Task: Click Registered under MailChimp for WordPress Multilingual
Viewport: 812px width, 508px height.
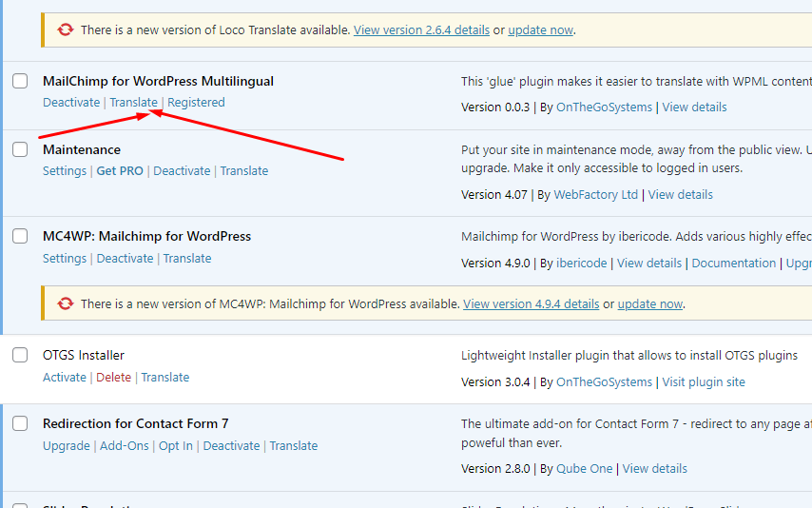Action: pyautogui.click(x=196, y=102)
